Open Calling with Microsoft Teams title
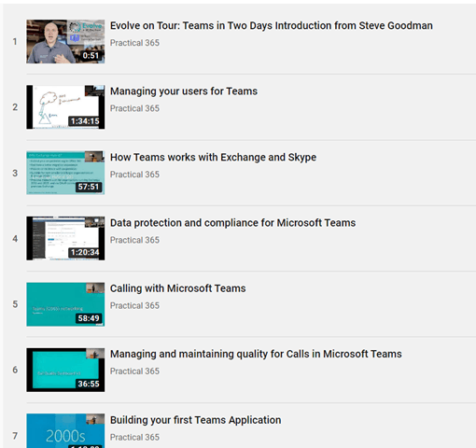The image size is (476, 448). pyautogui.click(x=178, y=288)
